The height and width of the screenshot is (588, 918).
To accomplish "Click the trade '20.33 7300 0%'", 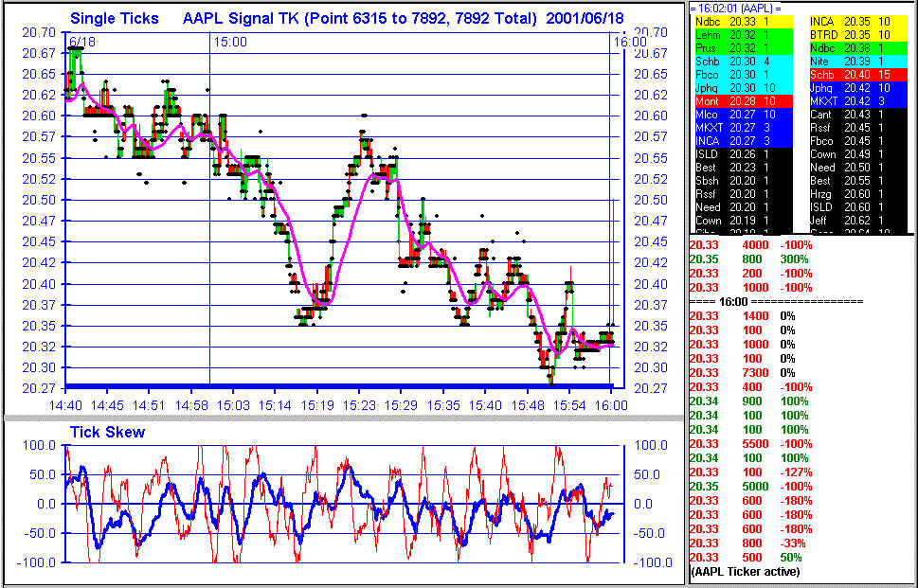I will click(x=743, y=373).
